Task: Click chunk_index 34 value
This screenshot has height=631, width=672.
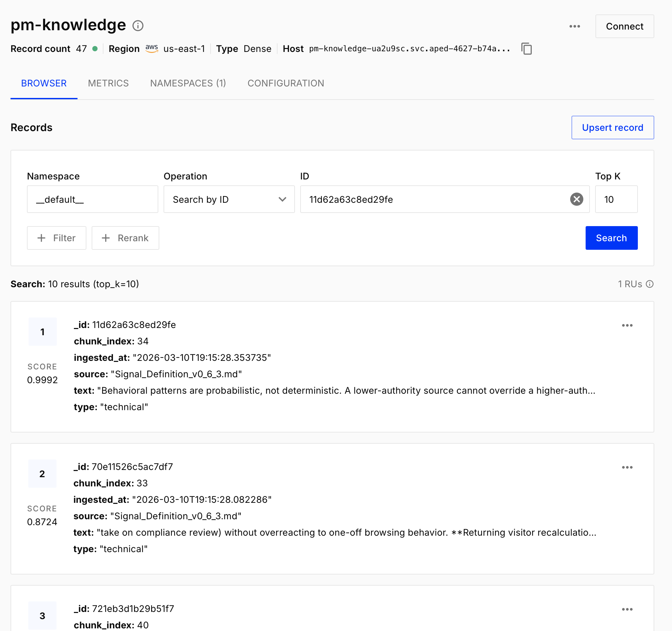Action: [143, 341]
